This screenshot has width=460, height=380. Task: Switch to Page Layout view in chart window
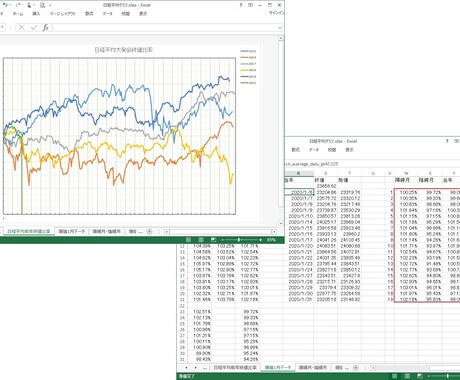point(201,240)
